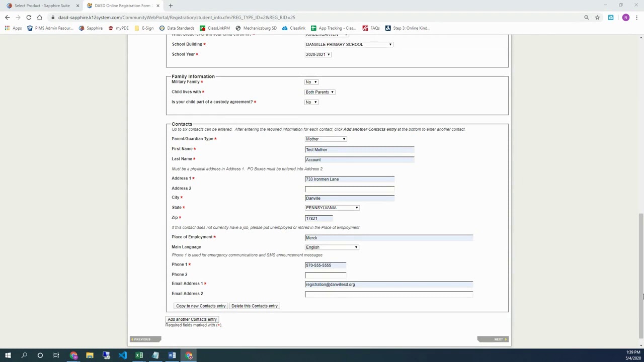Open the Apps bookmark shortcut
This screenshot has height=362, width=644.
point(13,28)
